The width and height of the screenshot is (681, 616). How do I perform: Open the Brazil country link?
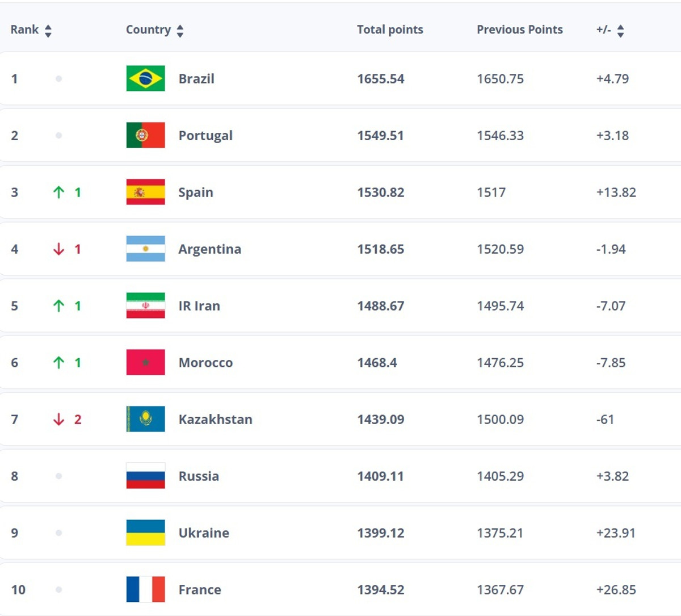pos(196,79)
